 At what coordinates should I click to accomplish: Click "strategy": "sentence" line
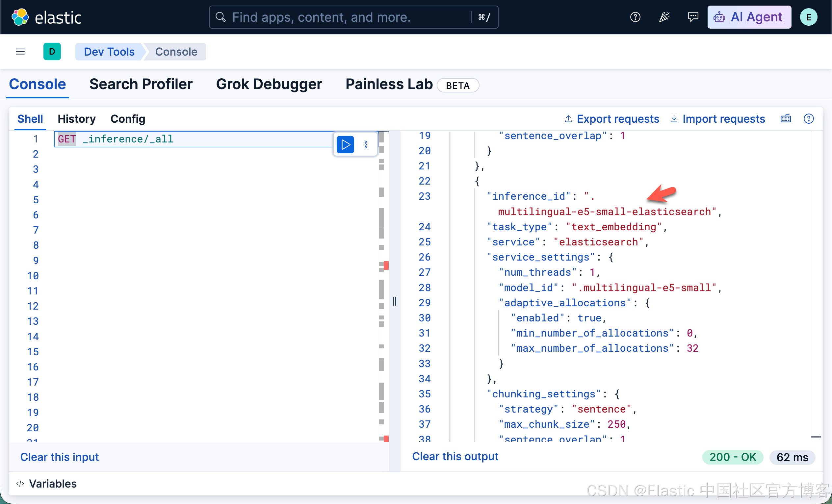568,409
